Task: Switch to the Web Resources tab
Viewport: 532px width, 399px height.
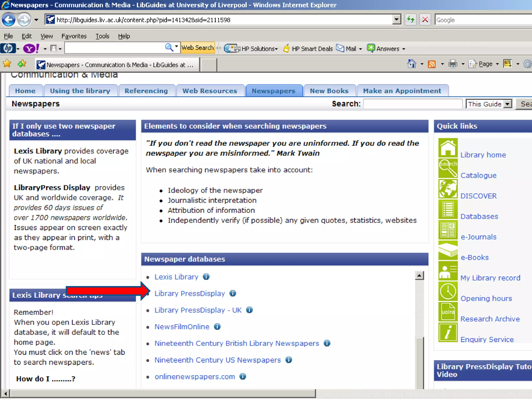Action: 210,91
